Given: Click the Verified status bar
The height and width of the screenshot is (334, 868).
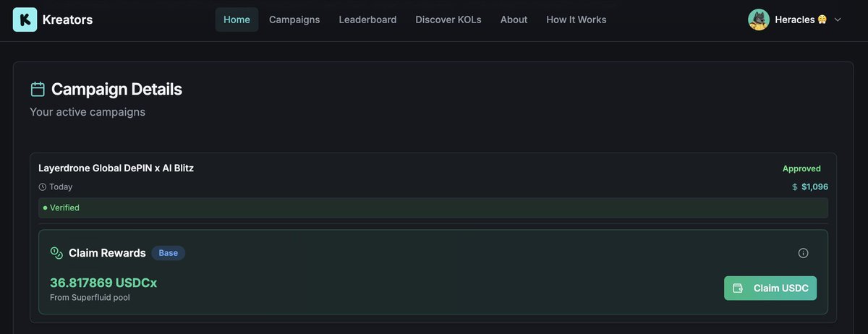Looking at the screenshot, I should [433, 207].
